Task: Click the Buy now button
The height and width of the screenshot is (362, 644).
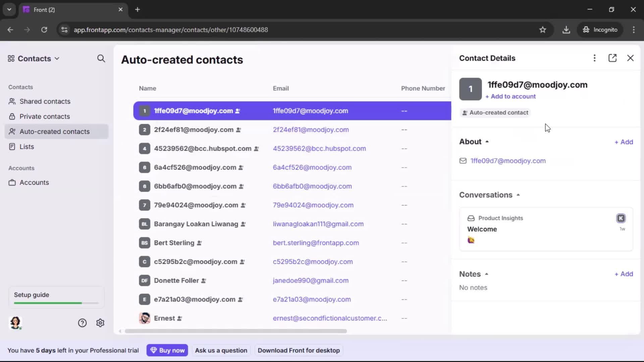Action: tap(167, 350)
